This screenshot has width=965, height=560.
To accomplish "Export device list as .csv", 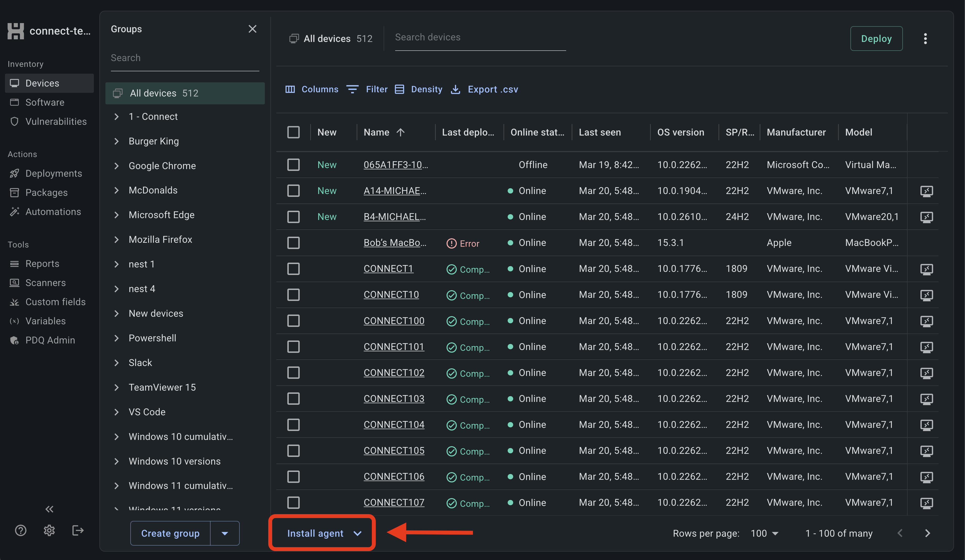I will [x=484, y=89].
